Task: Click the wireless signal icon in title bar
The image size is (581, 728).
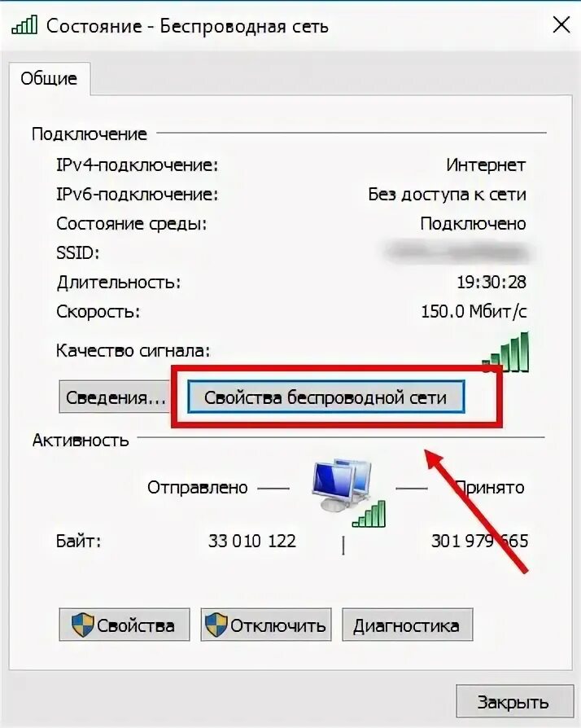Action: pos(24,24)
